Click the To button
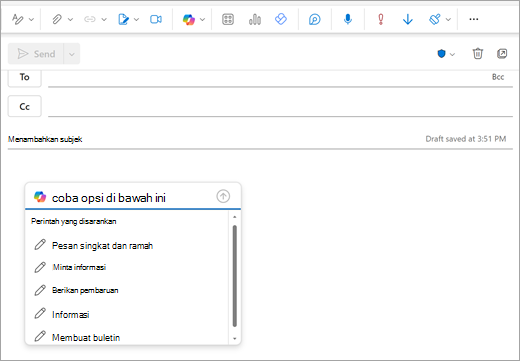 point(25,77)
